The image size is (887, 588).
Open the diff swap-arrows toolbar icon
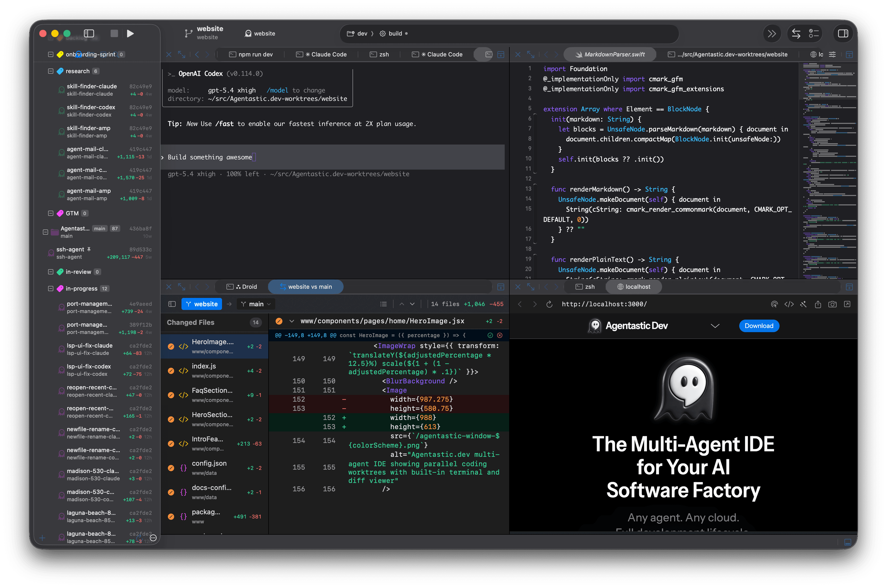point(796,34)
